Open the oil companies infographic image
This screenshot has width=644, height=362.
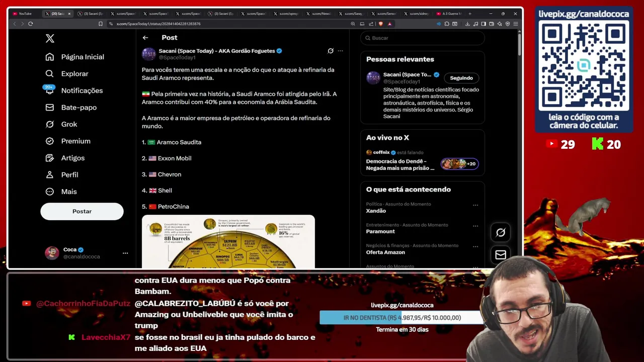228,242
